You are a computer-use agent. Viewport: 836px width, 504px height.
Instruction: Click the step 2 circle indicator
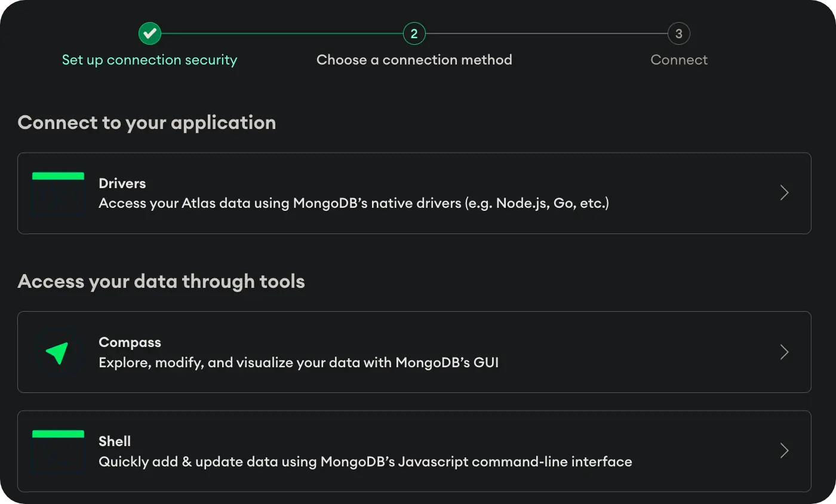coord(414,33)
